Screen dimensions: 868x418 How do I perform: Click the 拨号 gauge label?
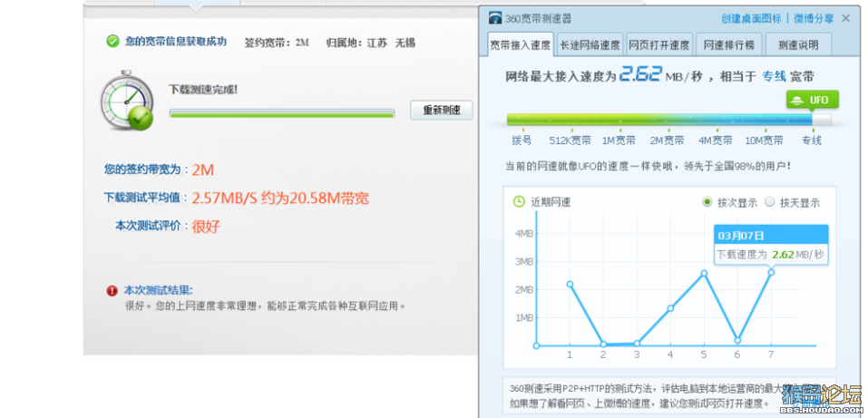[x=522, y=141]
